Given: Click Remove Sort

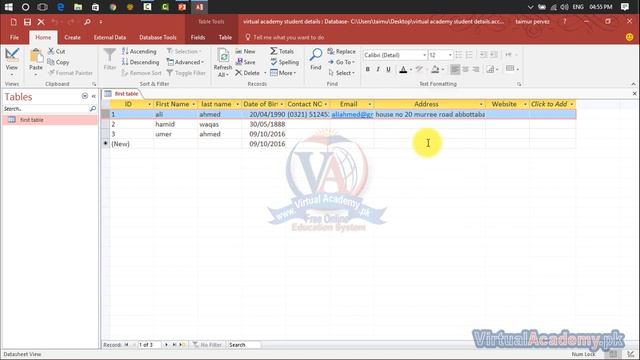Looking at the screenshot, I should click(142, 73).
